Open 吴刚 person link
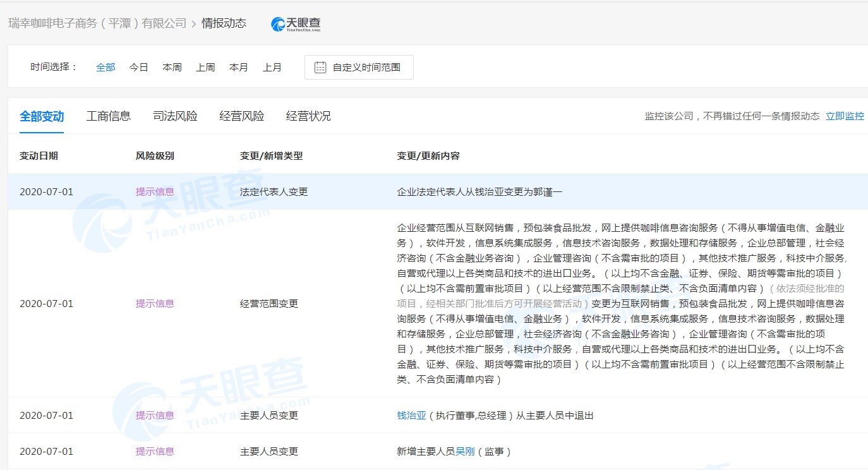Viewport: 868px width, 470px height. pyautogui.click(x=465, y=451)
